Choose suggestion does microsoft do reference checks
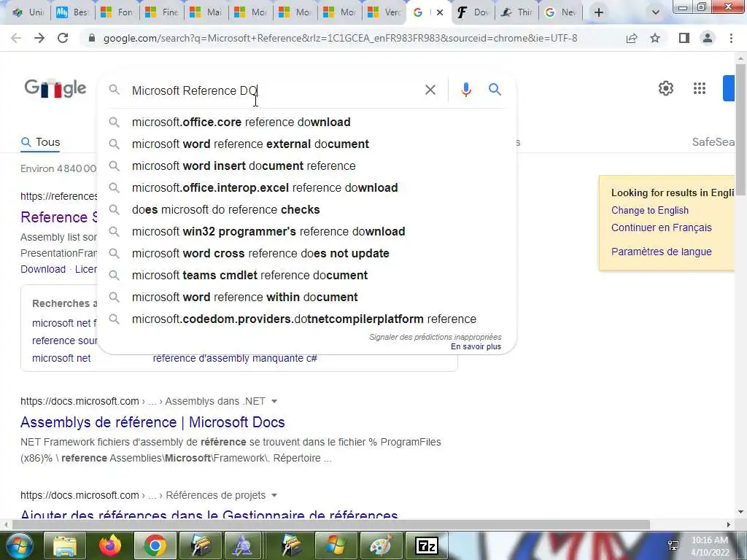 pos(307,209)
